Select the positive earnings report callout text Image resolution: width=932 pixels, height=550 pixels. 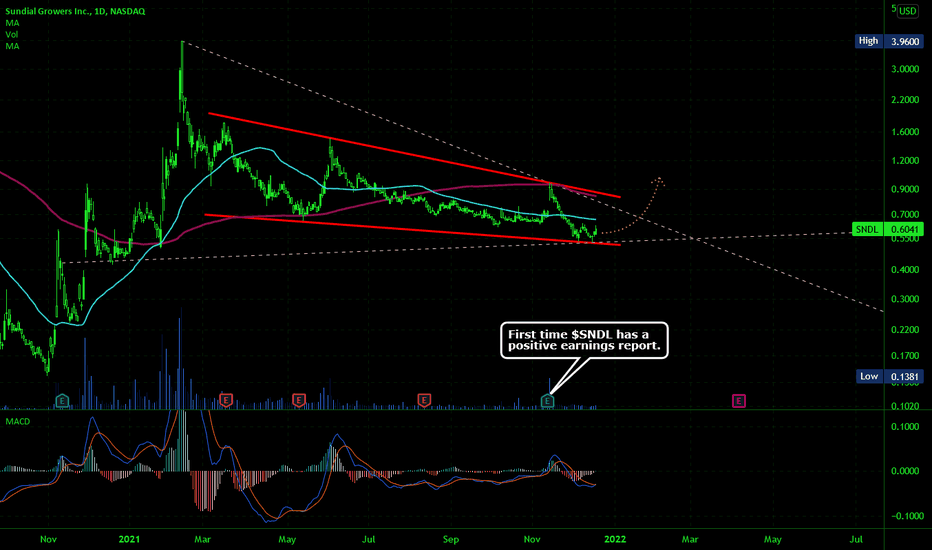point(584,340)
